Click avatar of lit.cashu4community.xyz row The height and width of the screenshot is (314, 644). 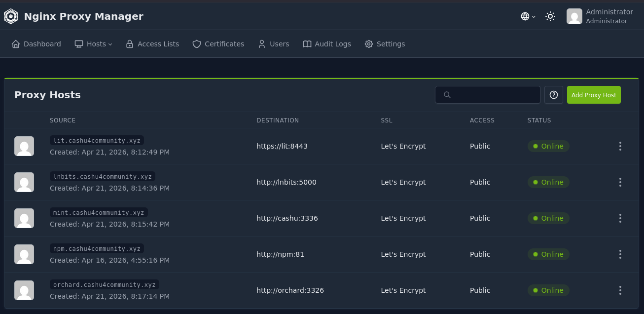point(24,146)
